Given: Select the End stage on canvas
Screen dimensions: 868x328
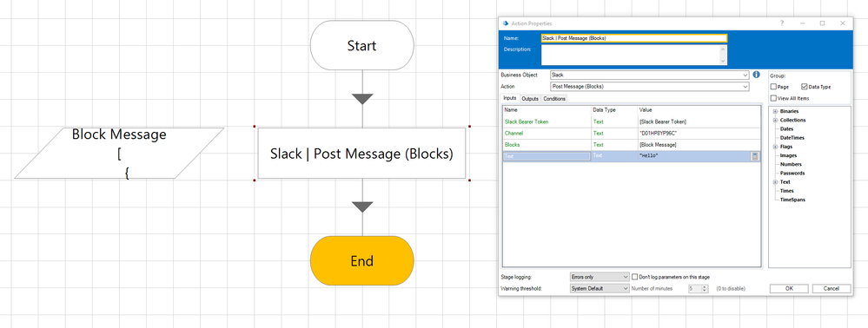Looking at the screenshot, I should pos(362,260).
